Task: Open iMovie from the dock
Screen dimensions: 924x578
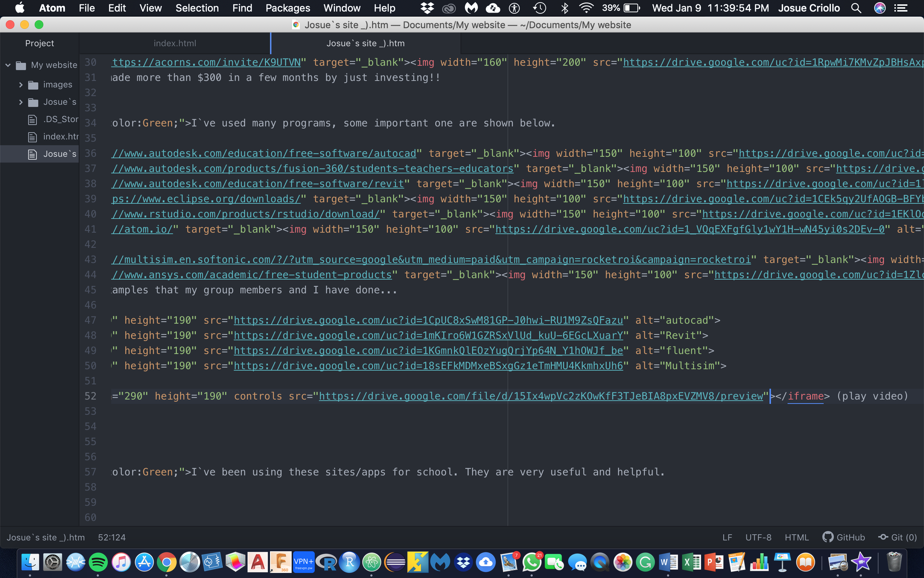Action: 861,562
